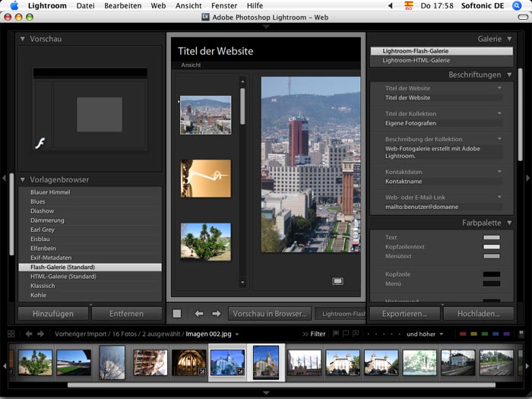Screen dimensions: 532x399
Task: Toggle the Filter label in filmstrip bar
Action: pyautogui.click(x=318, y=334)
